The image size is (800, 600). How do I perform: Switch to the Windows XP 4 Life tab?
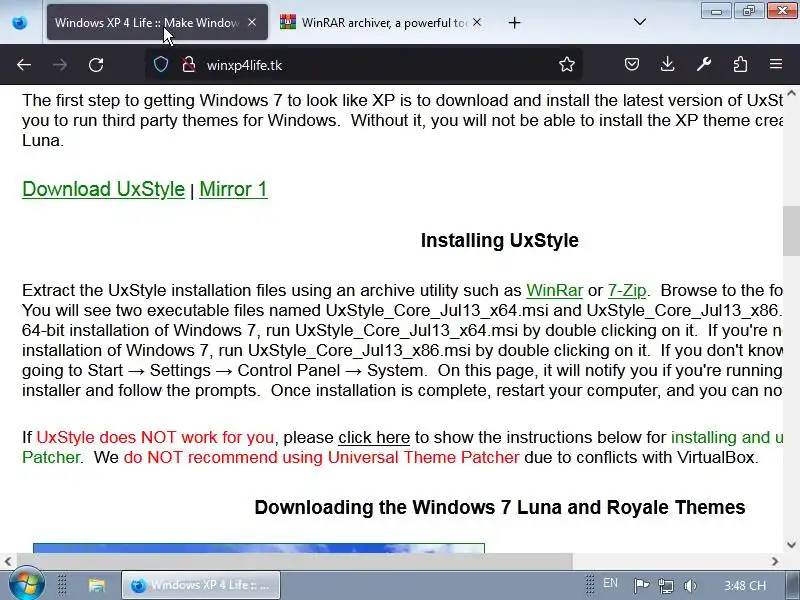tap(157, 22)
